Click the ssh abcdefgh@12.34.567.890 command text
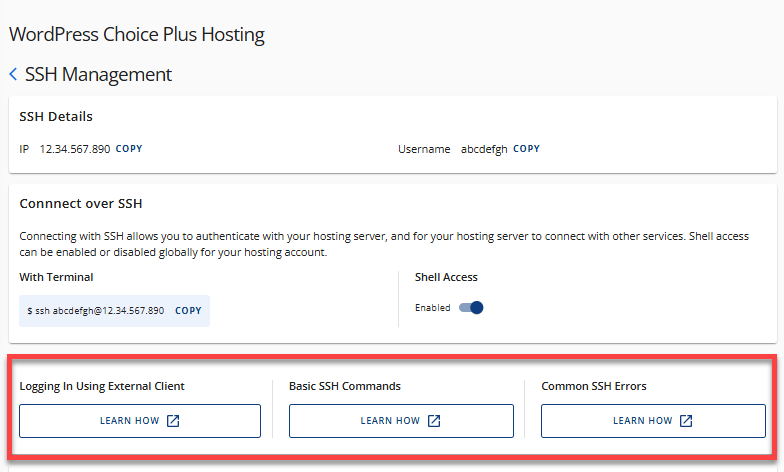The width and height of the screenshot is (784, 472). tap(96, 311)
